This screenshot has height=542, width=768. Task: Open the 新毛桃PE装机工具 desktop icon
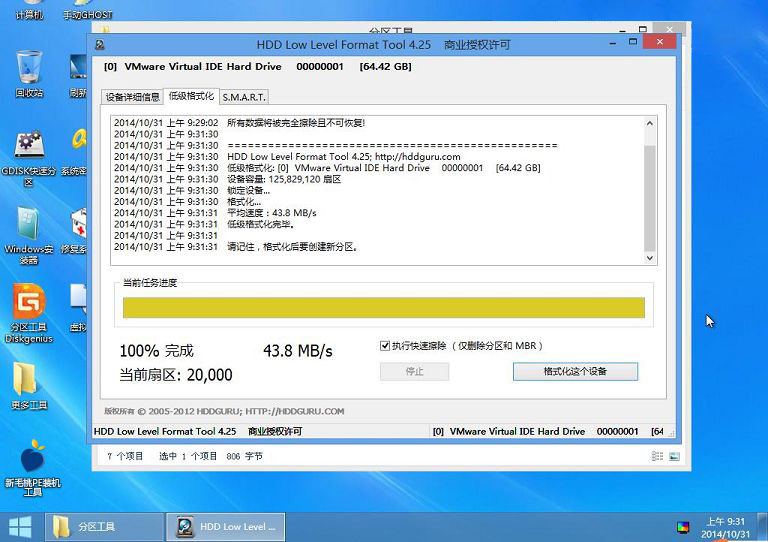pyautogui.click(x=32, y=468)
